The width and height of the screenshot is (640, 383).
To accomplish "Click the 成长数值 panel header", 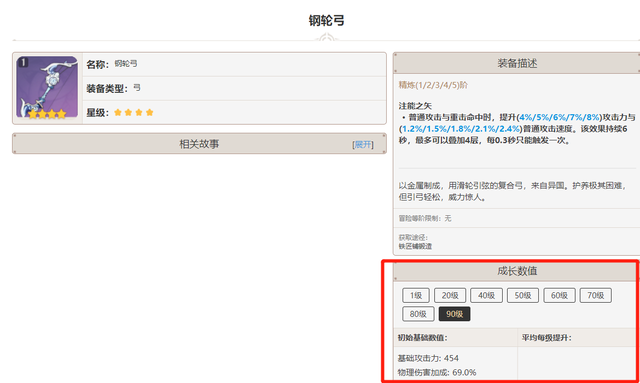I will tap(517, 271).
